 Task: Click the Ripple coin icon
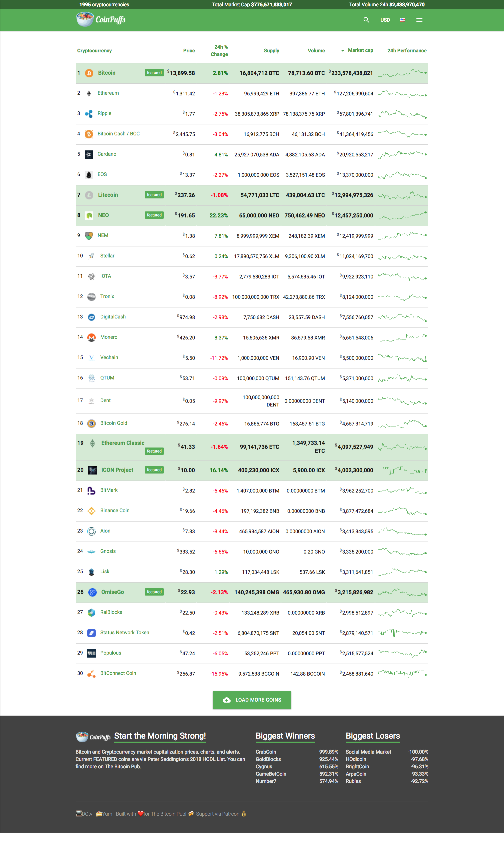click(x=89, y=114)
